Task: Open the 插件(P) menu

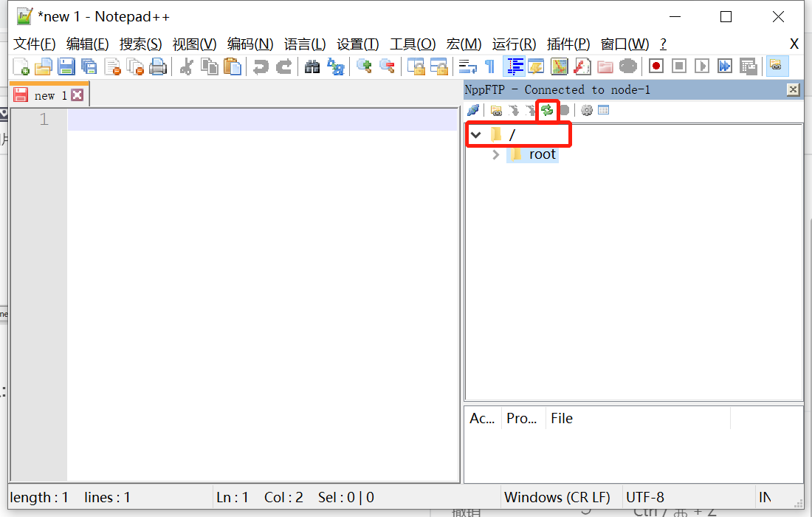Action: coord(568,44)
